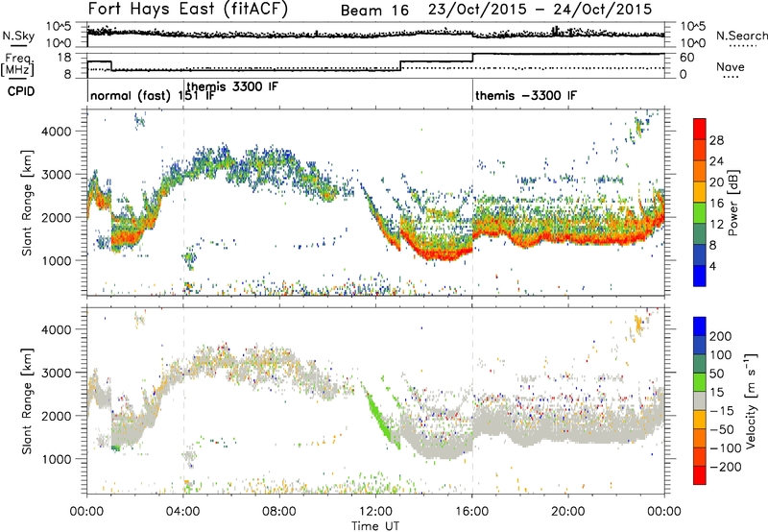
Task: Click the 'Power [dB]' color bar label
Action: [x=733, y=203]
